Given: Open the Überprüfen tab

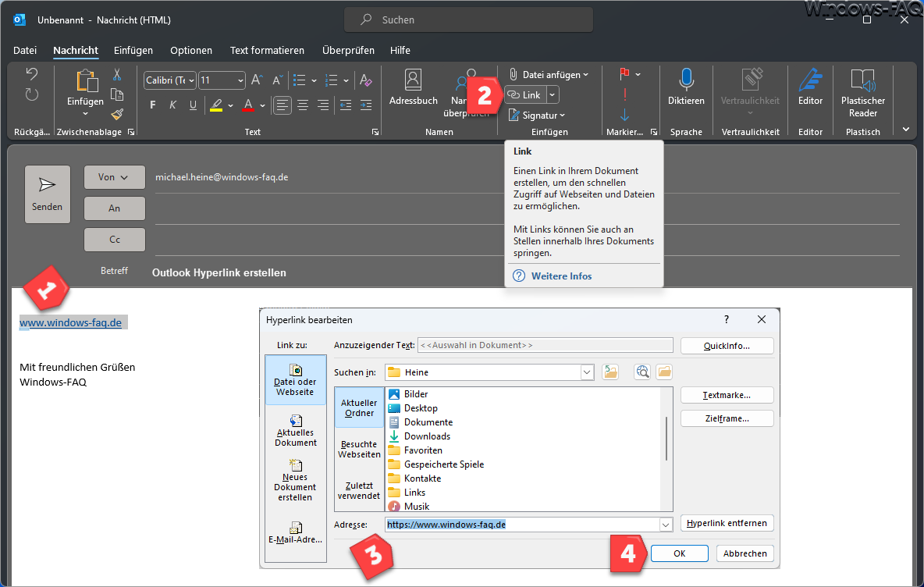Looking at the screenshot, I should tap(348, 50).
